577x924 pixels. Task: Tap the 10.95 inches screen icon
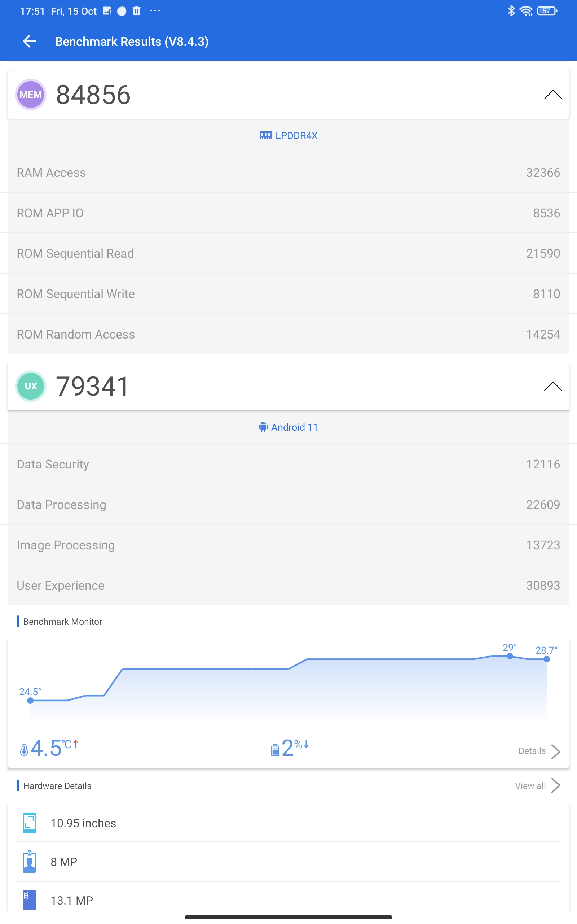pos(29,823)
